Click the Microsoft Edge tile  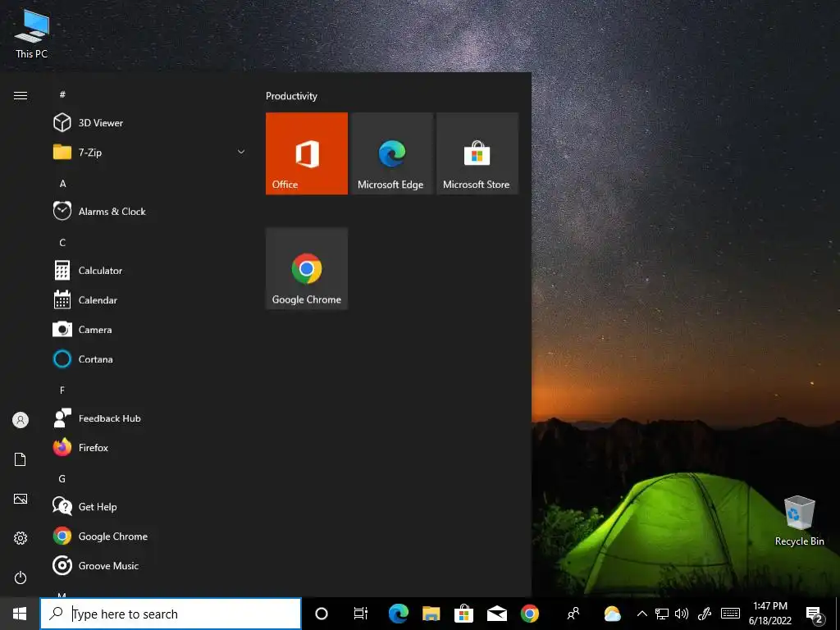[x=392, y=153]
